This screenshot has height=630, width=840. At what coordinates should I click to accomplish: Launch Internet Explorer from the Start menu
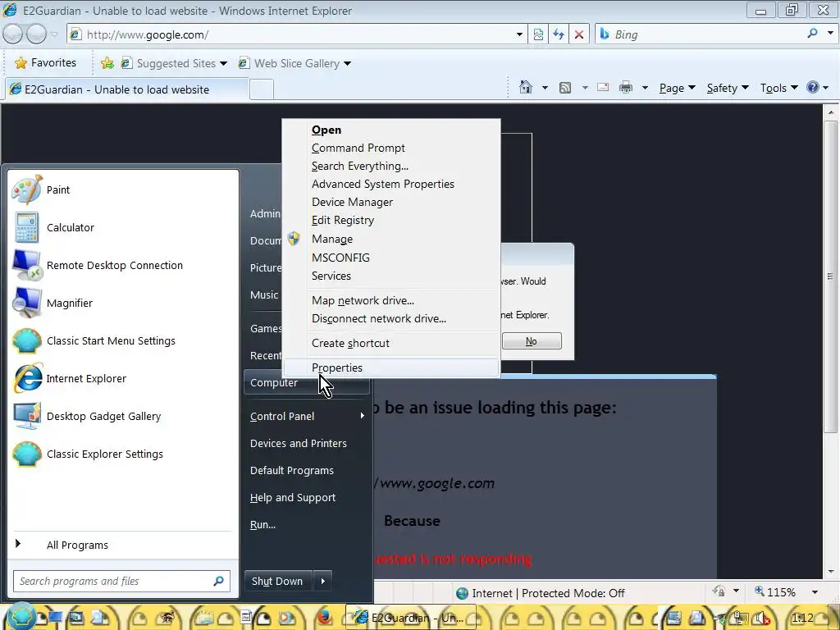coord(123,379)
